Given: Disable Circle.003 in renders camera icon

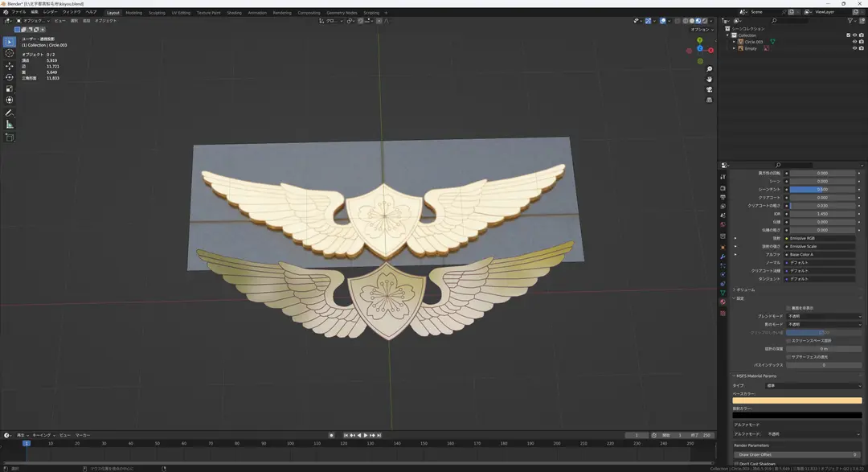Looking at the screenshot, I should pos(862,42).
